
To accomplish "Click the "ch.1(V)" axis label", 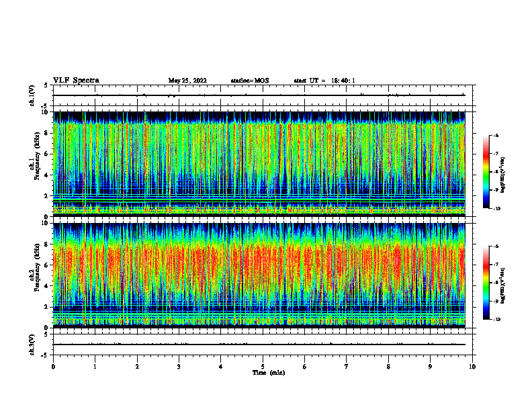I will (x=32, y=95).
